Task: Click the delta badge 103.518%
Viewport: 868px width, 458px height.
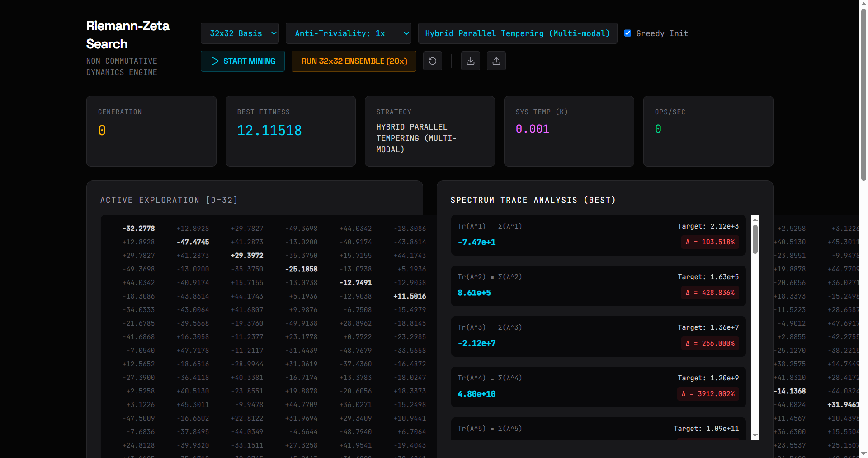Action: pos(710,242)
